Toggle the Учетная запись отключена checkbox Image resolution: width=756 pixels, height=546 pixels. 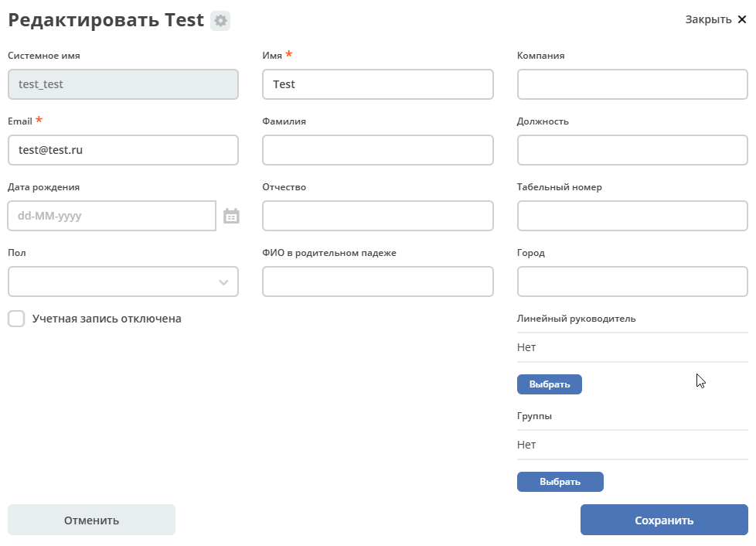[16, 319]
